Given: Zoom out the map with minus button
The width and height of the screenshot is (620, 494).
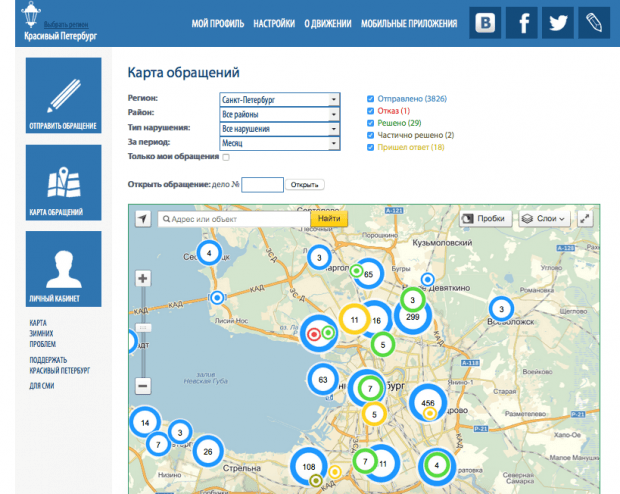Looking at the screenshot, I should (143, 385).
